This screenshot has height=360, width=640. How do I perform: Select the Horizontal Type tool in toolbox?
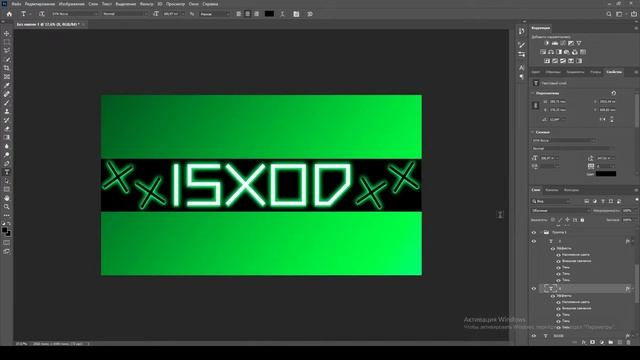pos(7,172)
